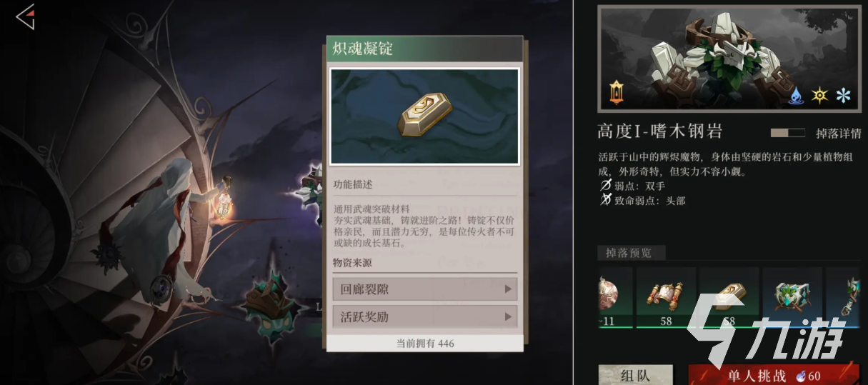
Task: Open the 回廊裂隙 source entry
Action: coord(425,289)
